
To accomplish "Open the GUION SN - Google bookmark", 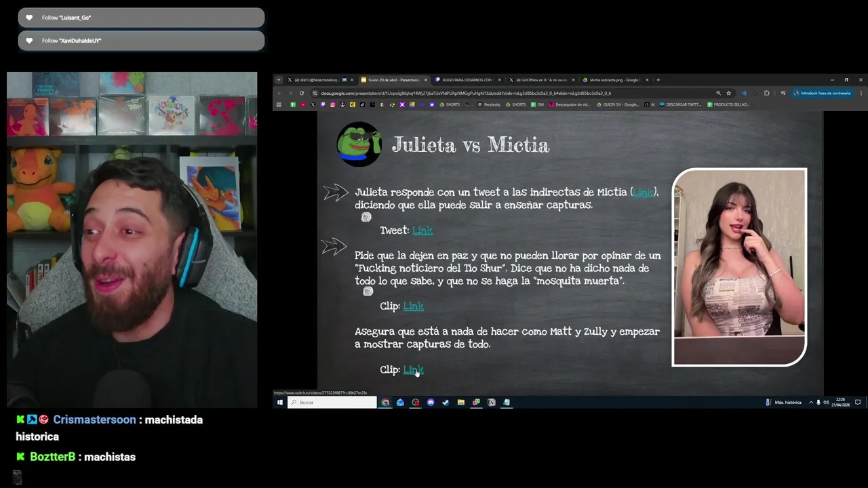I will pos(617,104).
